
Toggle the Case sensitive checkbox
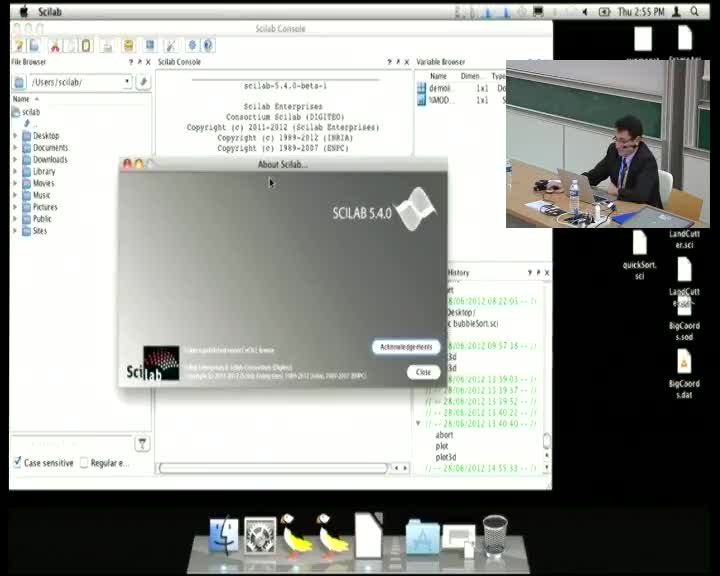(17, 462)
